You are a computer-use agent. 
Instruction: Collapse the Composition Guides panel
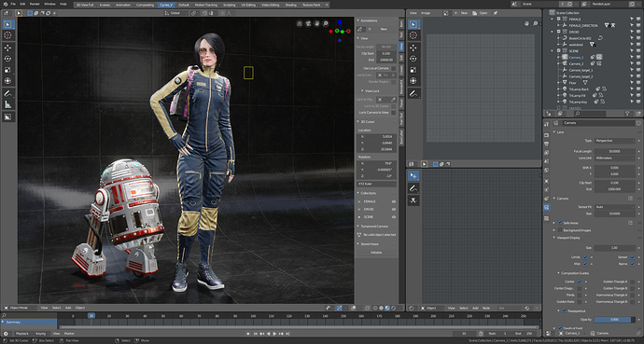558,272
